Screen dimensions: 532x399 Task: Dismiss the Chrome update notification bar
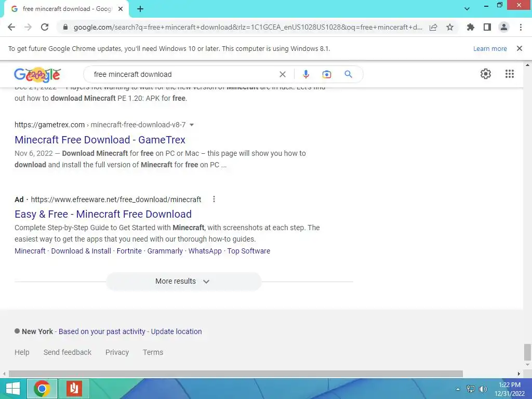tap(520, 48)
